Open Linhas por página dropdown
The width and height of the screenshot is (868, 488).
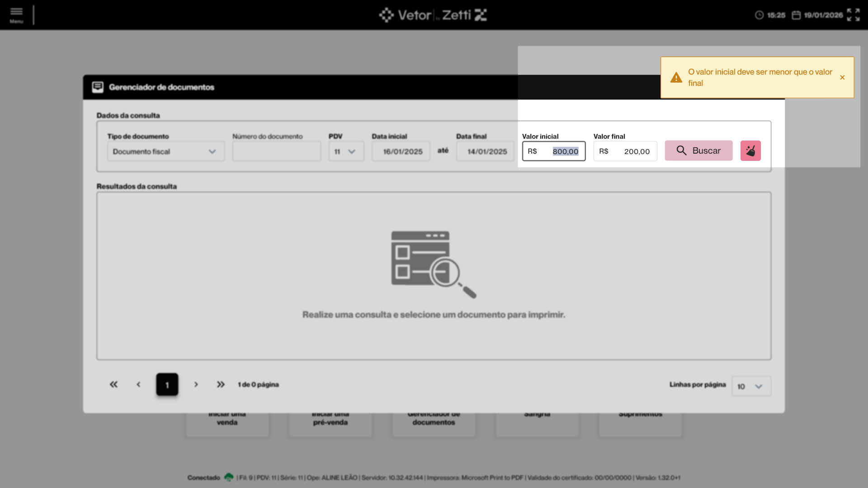(751, 386)
